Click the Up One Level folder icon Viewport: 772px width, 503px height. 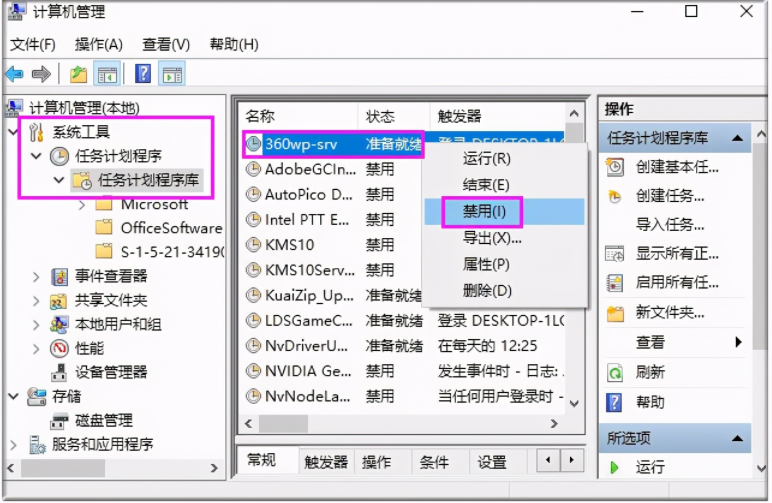click(x=79, y=74)
